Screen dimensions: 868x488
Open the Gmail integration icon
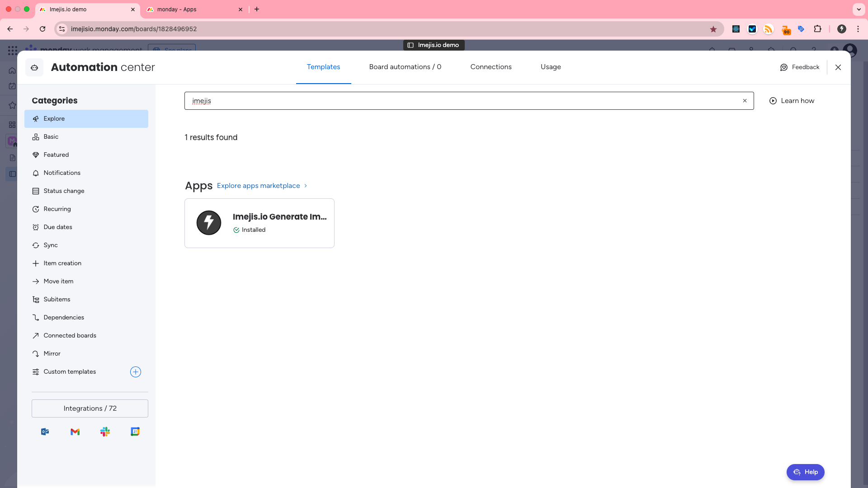75,432
